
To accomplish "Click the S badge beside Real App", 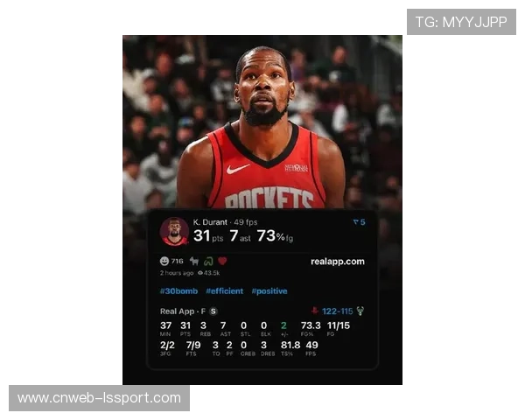I will click(213, 311).
